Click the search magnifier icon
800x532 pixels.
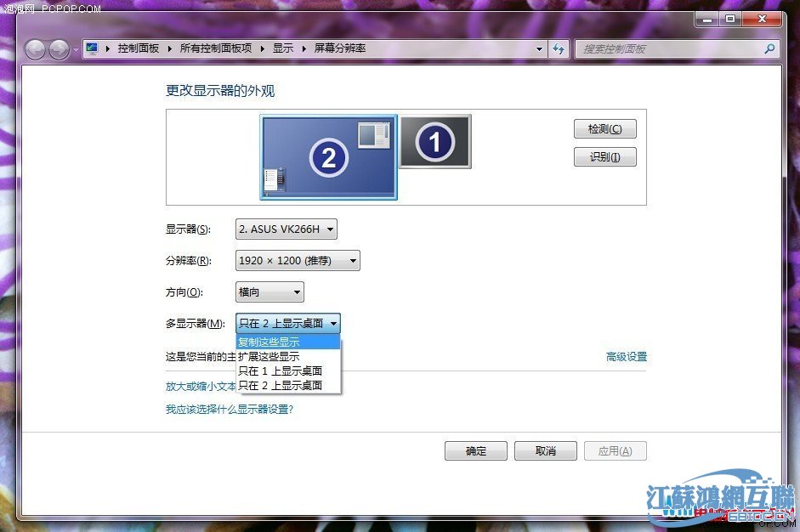coord(770,49)
